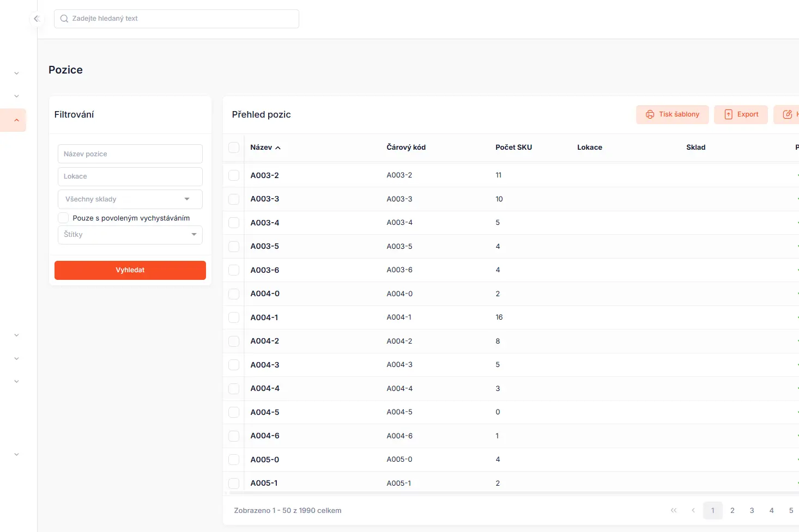
Task: Open the 'Všechny sklady' warehouse dropdown
Action: (130, 199)
